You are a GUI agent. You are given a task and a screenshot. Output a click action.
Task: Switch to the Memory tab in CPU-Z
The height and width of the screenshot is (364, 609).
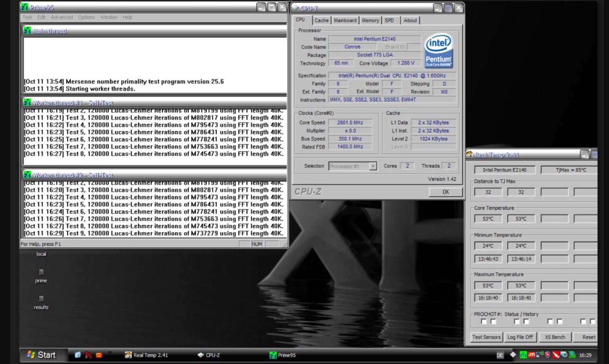pyautogui.click(x=370, y=20)
